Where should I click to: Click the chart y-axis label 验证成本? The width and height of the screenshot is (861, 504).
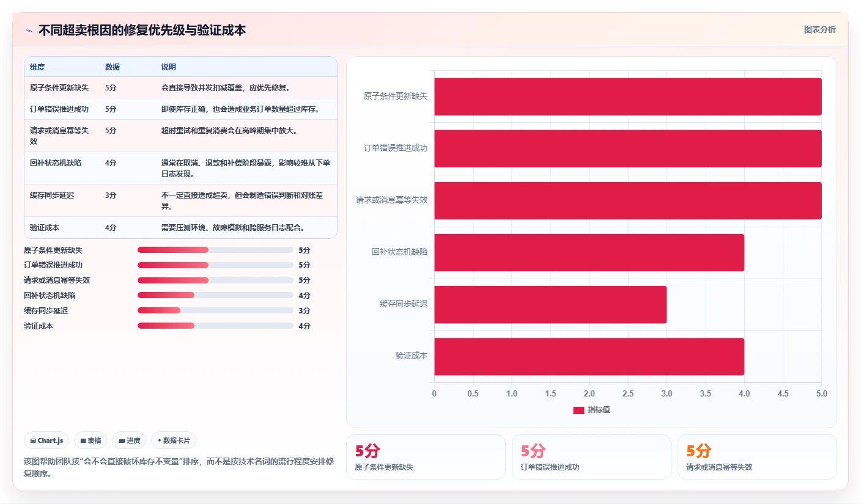click(412, 356)
